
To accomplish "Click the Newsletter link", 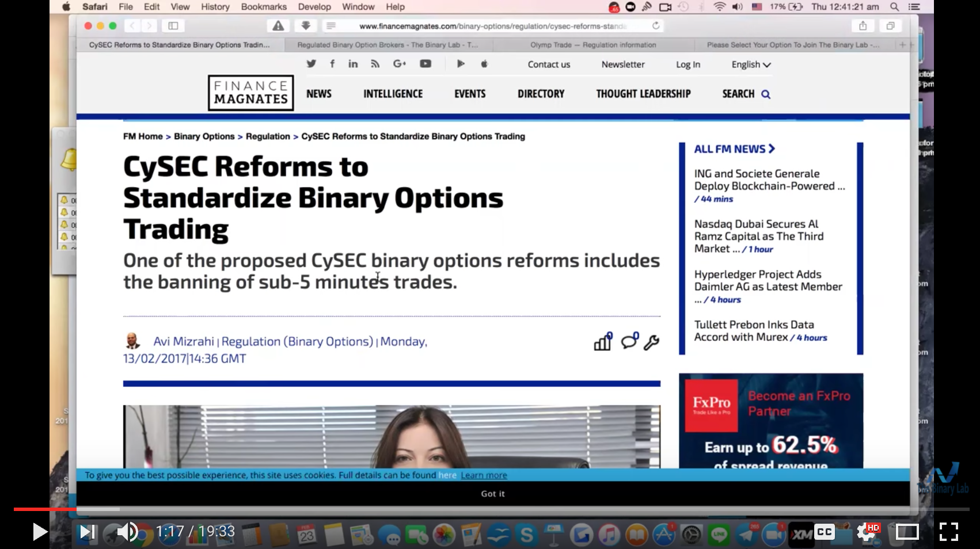I will pos(623,64).
